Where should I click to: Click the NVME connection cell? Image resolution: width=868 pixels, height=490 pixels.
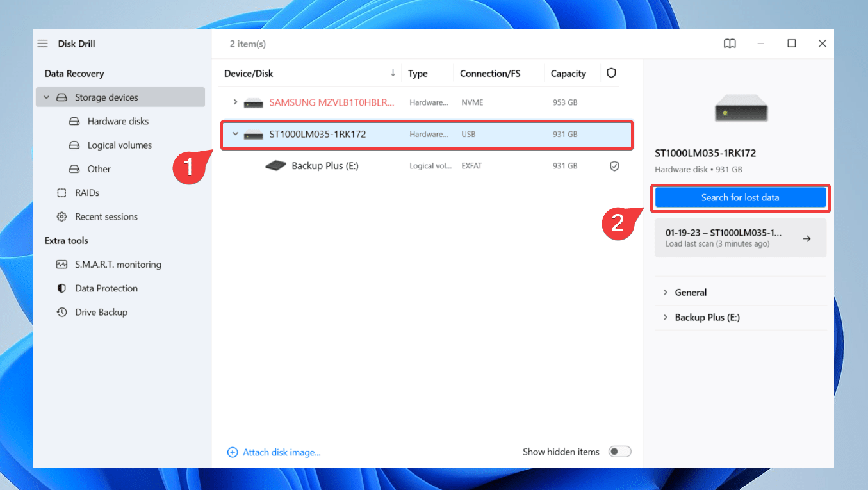point(472,102)
